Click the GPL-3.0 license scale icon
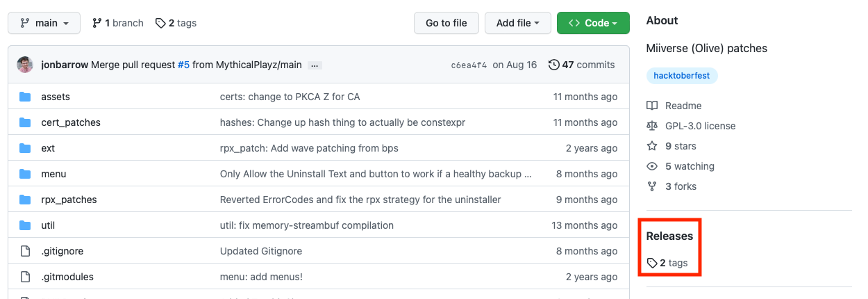Screen dimensions: 868x299 tap(651, 126)
